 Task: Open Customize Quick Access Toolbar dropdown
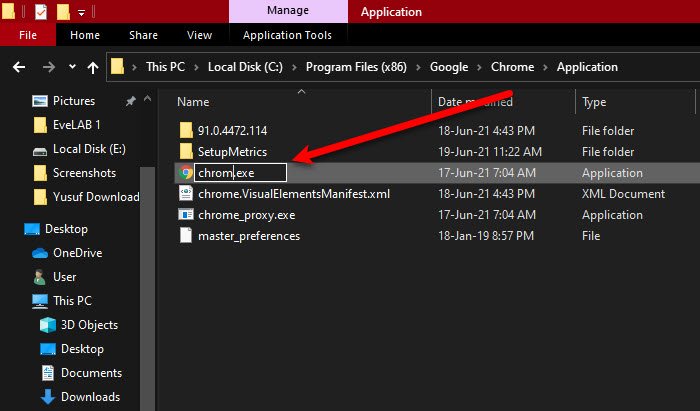pyautogui.click(x=81, y=12)
